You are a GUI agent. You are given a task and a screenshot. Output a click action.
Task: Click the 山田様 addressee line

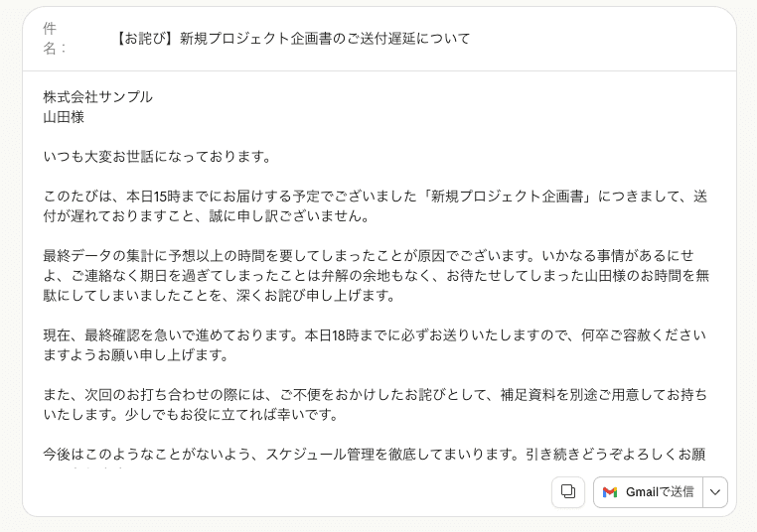[x=64, y=117]
